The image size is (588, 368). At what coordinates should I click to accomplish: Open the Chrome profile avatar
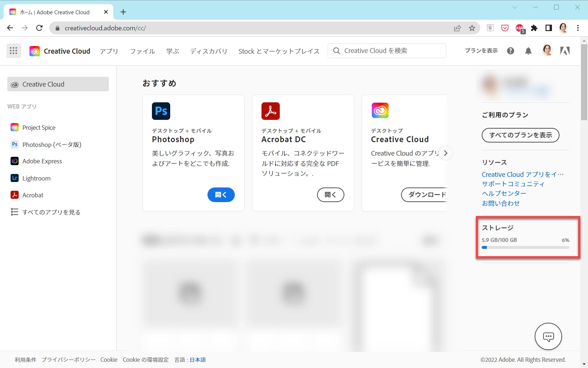(x=564, y=28)
